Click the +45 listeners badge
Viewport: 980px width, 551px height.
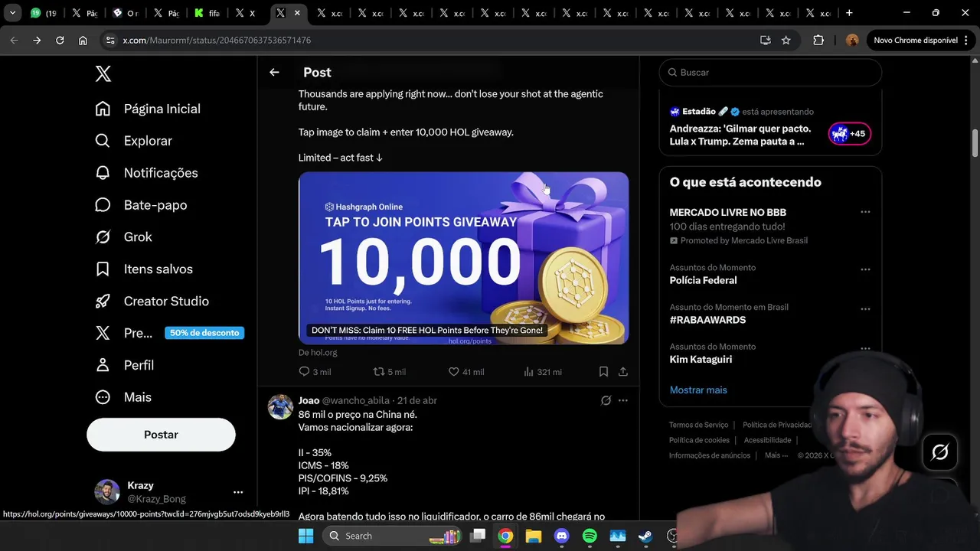point(849,134)
